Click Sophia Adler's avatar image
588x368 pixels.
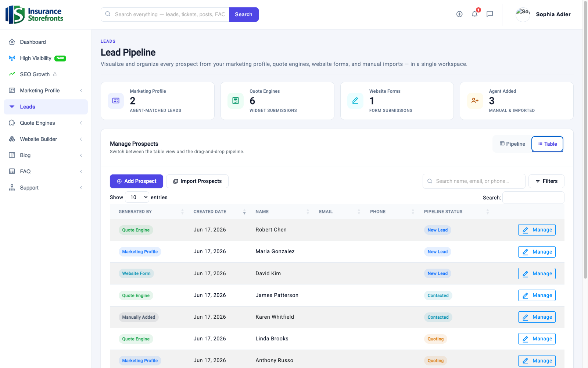523,14
